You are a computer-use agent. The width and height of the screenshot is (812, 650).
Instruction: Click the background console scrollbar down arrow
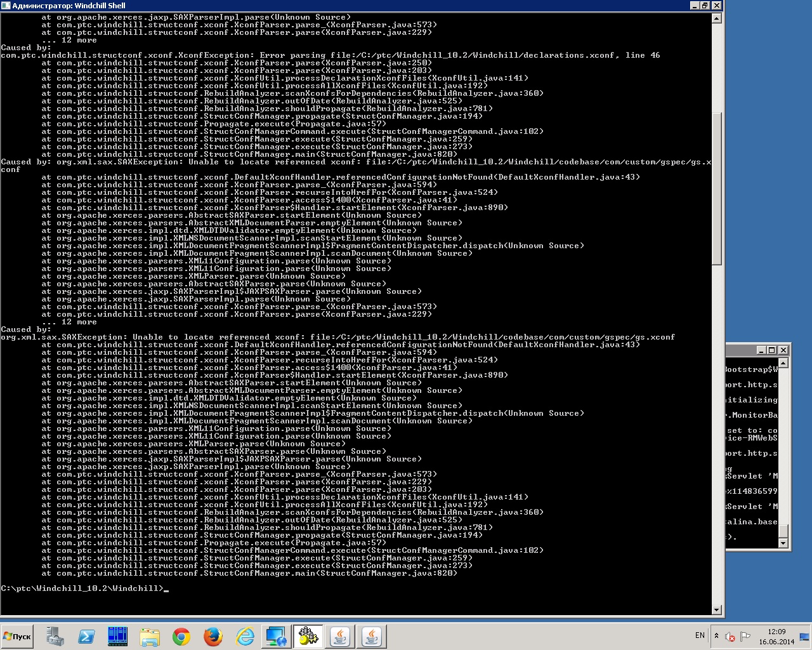click(x=783, y=543)
